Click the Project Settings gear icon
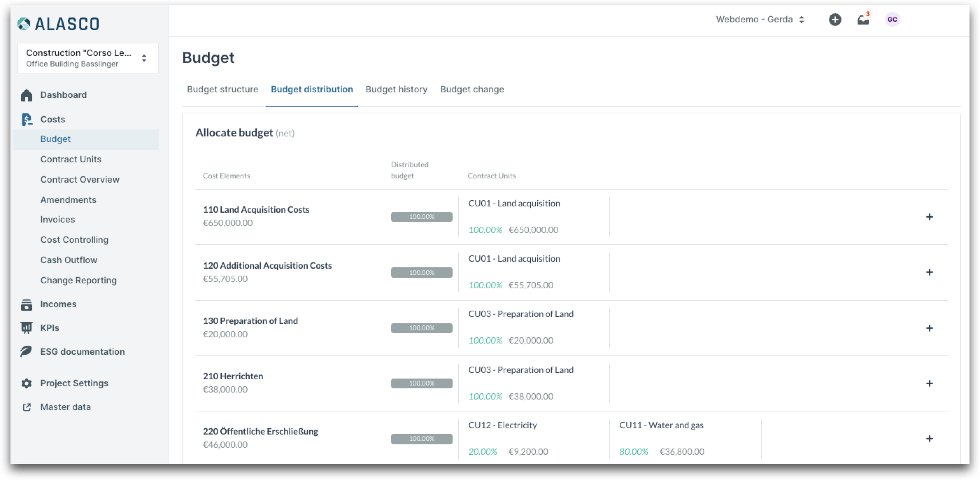The width and height of the screenshot is (980, 480). [x=26, y=383]
